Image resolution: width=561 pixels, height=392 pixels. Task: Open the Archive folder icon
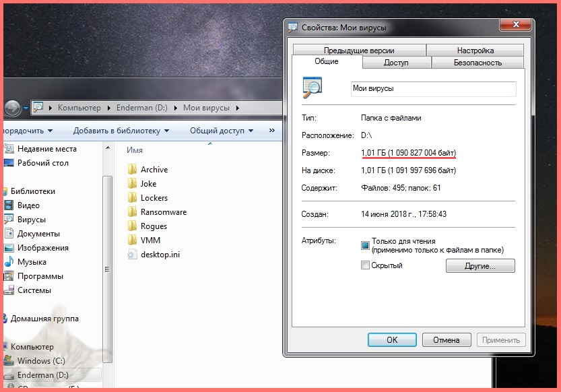point(132,169)
